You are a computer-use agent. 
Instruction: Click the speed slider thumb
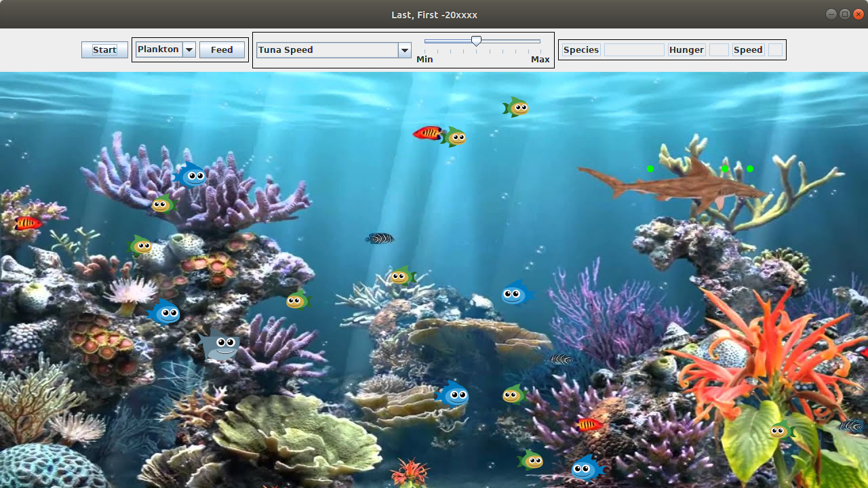pyautogui.click(x=477, y=41)
